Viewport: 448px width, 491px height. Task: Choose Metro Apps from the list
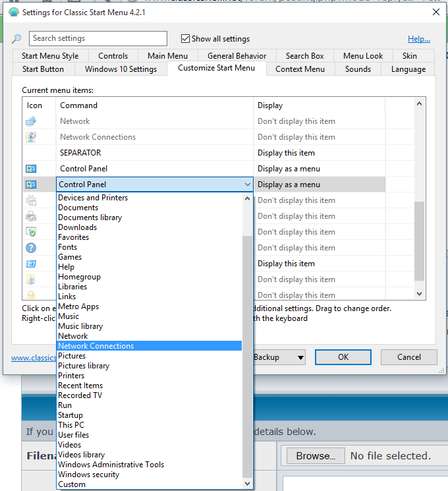tap(78, 306)
